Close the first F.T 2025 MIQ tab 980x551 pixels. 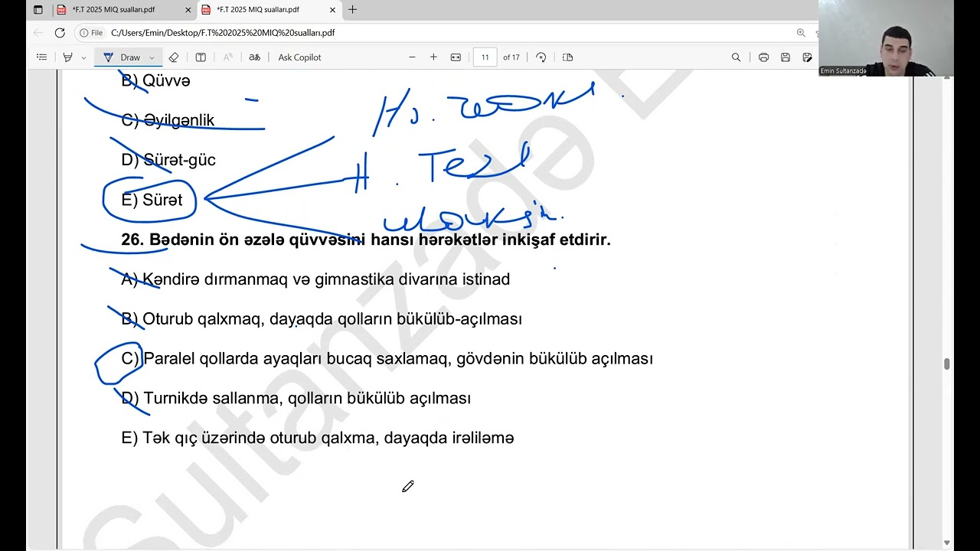pyautogui.click(x=188, y=10)
